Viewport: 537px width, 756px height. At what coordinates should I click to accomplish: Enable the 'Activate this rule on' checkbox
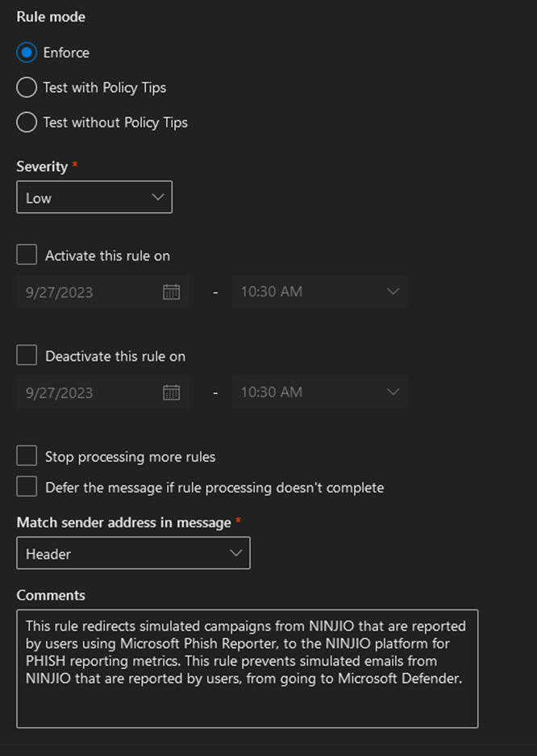pyautogui.click(x=27, y=255)
